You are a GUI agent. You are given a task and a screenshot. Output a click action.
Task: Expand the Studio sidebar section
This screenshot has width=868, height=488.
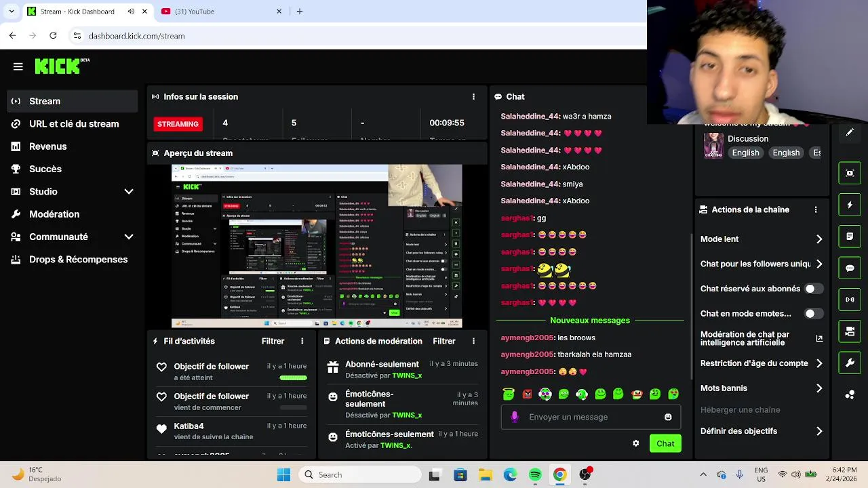[129, 192]
